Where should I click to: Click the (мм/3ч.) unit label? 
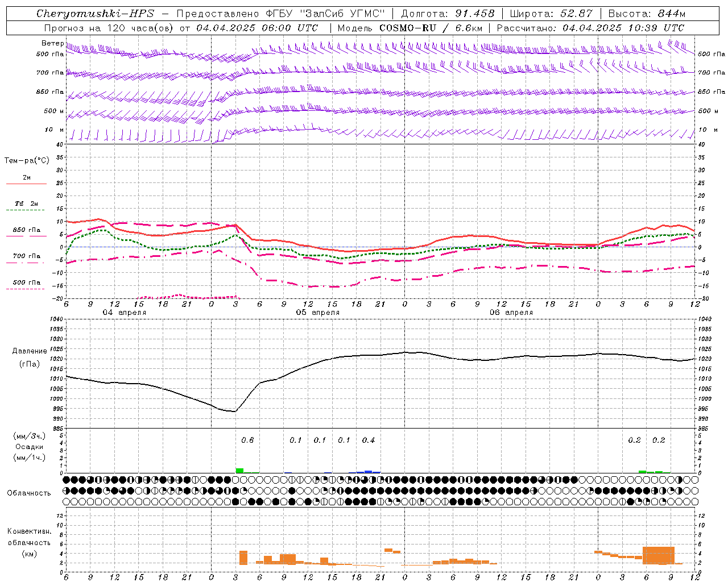(29, 436)
